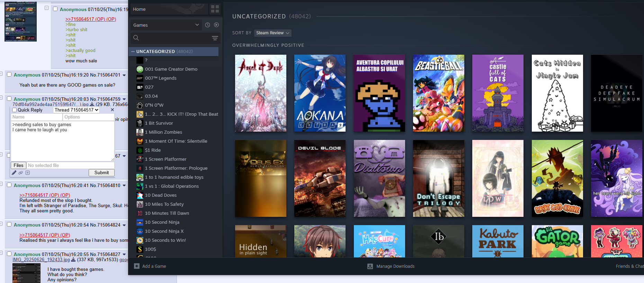
Task: Check the box for post No.715064759
Action: [9, 99]
